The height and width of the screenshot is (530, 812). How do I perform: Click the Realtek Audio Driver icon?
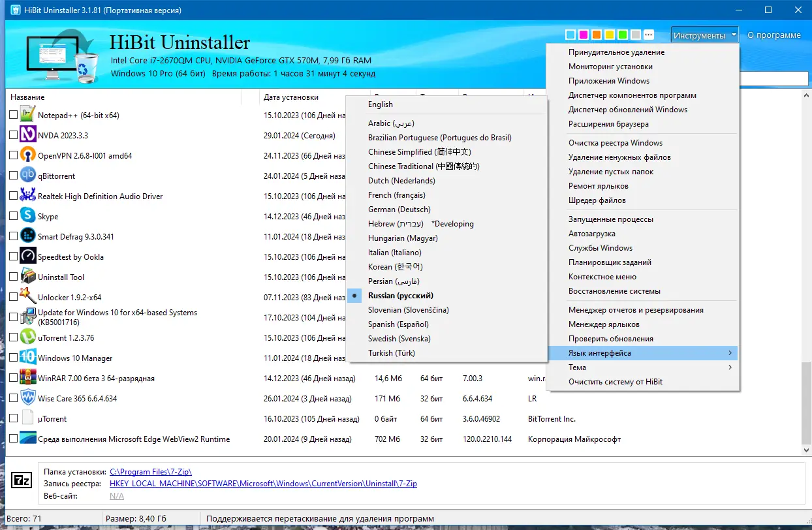[27, 196]
